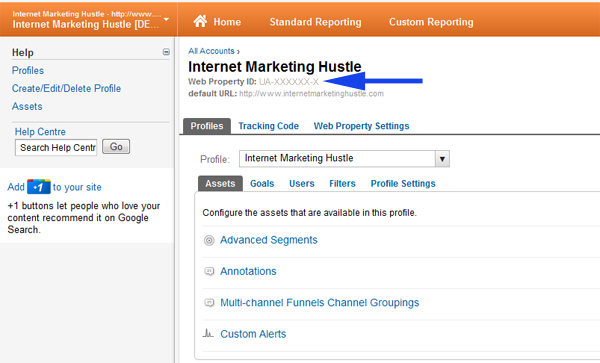This screenshot has width=600, height=363.
Task: Open the Help Centre link
Action: coord(40,132)
